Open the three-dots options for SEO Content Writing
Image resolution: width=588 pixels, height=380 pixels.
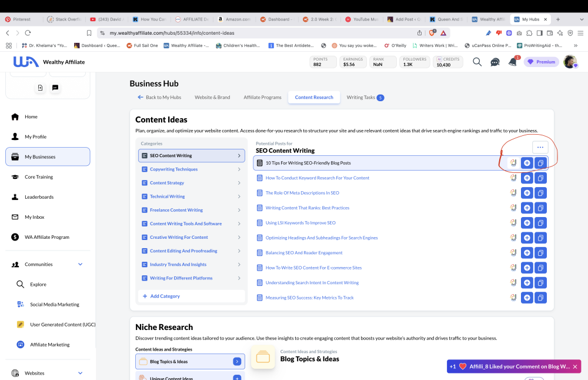pyautogui.click(x=540, y=148)
